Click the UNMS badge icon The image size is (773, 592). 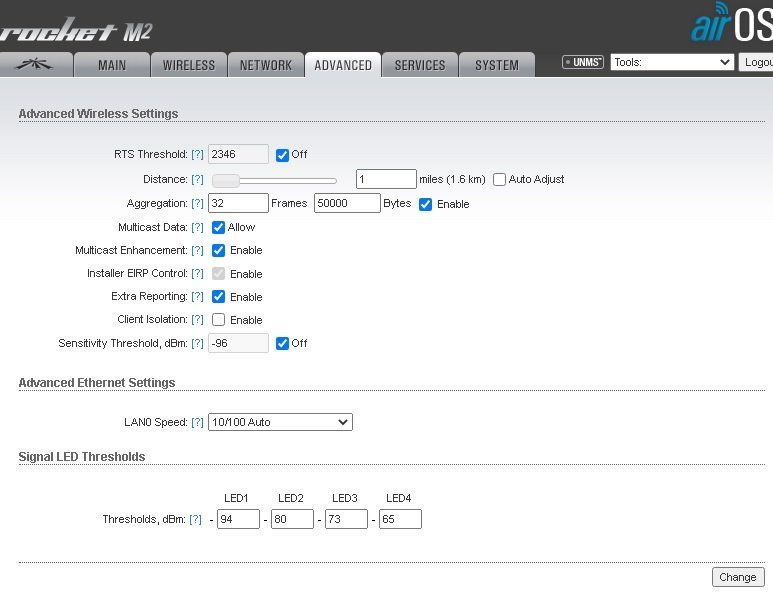[x=583, y=62]
